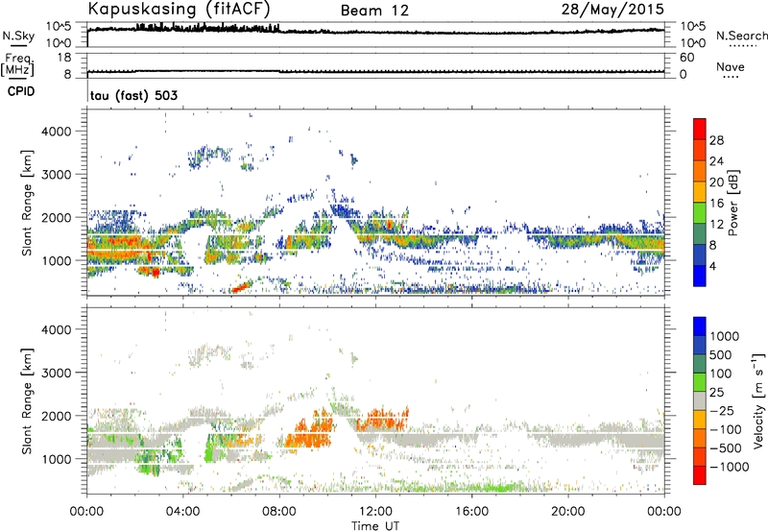Click the 'Velocity [m s⁻¹]' colorbar label

[x=758, y=400]
